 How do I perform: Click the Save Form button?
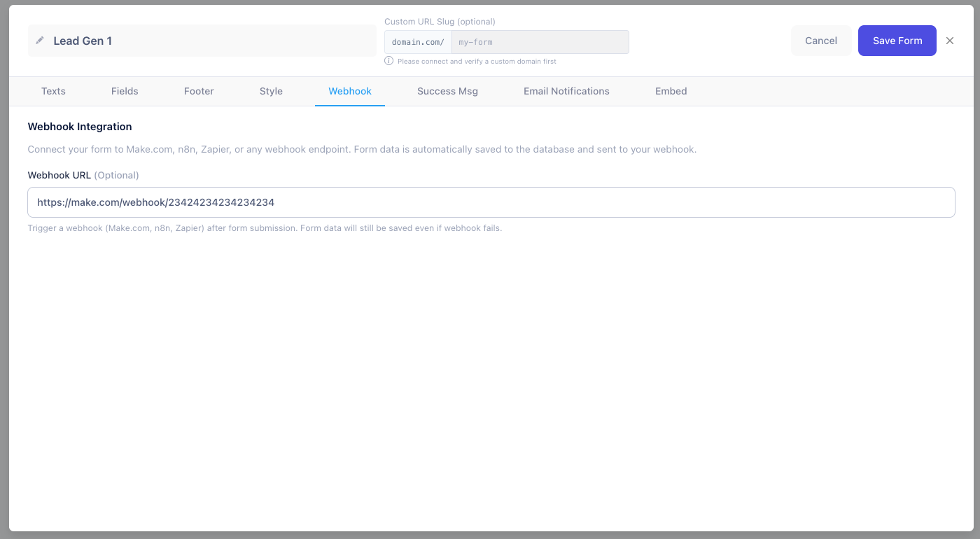coord(897,41)
